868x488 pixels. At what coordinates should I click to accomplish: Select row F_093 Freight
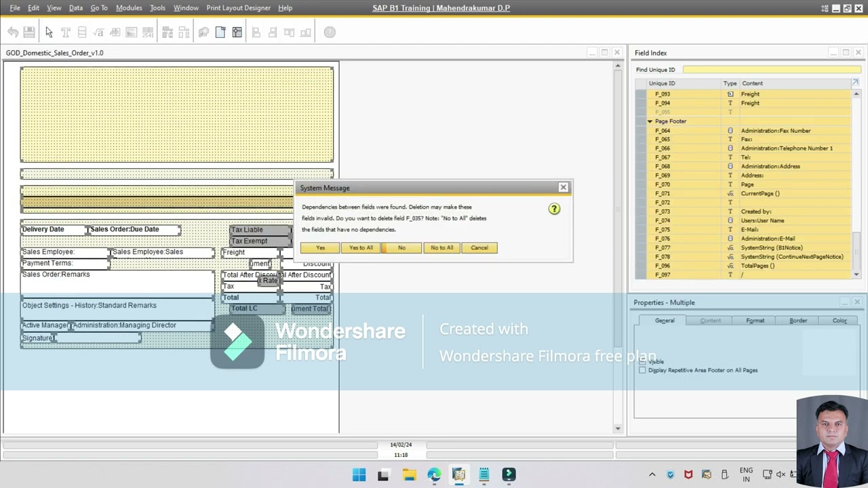point(745,94)
